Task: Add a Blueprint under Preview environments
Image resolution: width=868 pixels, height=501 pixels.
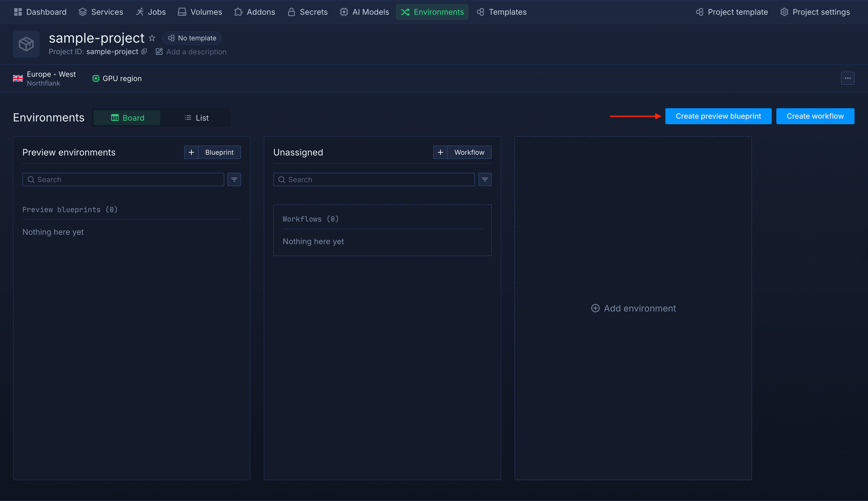Action: [x=212, y=152]
